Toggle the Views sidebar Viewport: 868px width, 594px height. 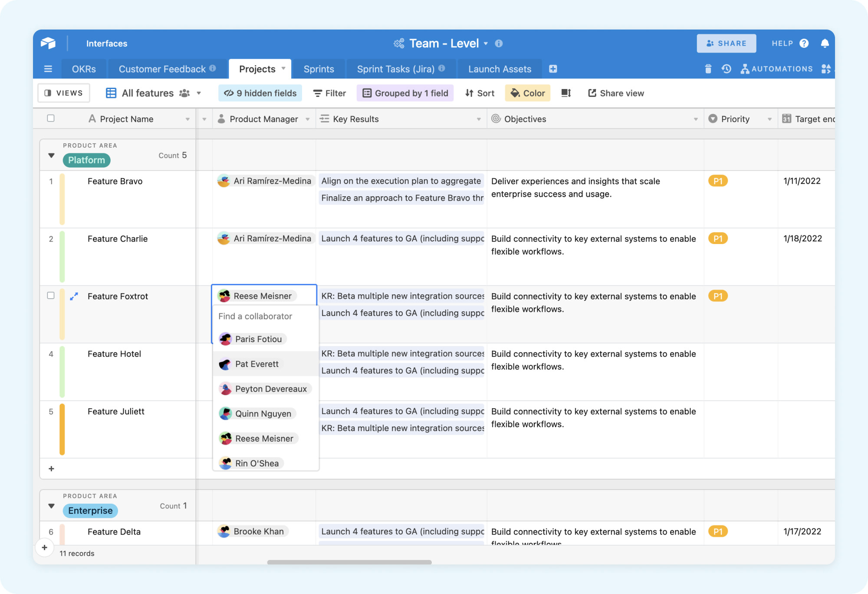tap(64, 93)
